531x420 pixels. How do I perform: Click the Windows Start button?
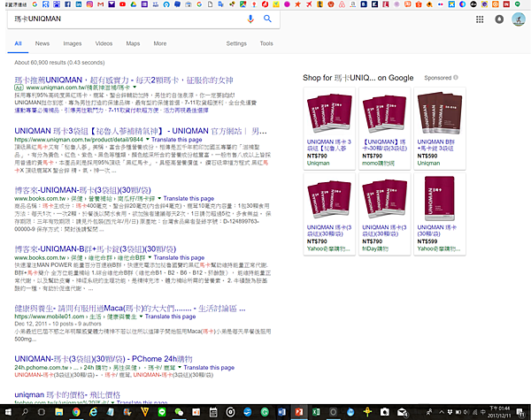coord(7,412)
